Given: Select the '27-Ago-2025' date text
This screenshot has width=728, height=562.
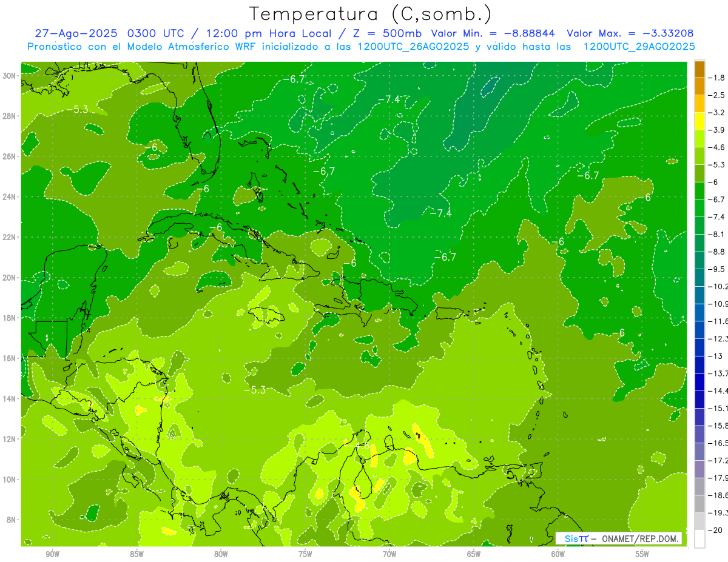Looking at the screenshot, I should point(75,33).
